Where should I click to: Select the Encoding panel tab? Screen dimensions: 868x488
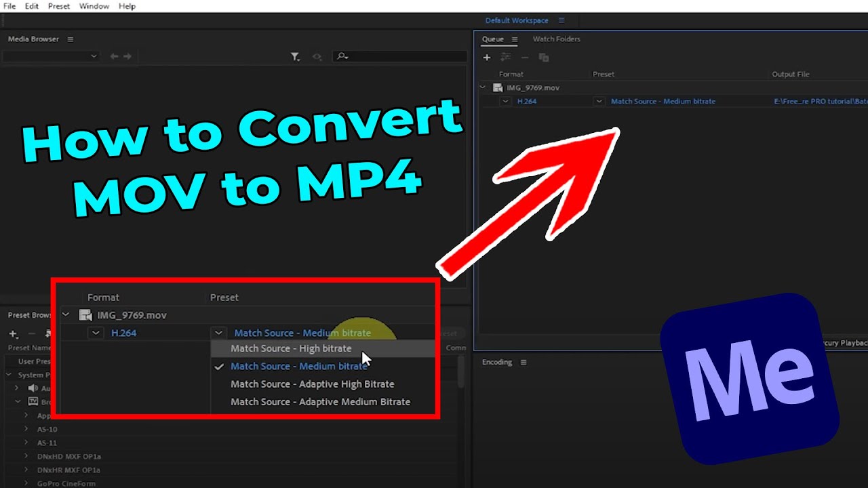click(x=497, y=363)
